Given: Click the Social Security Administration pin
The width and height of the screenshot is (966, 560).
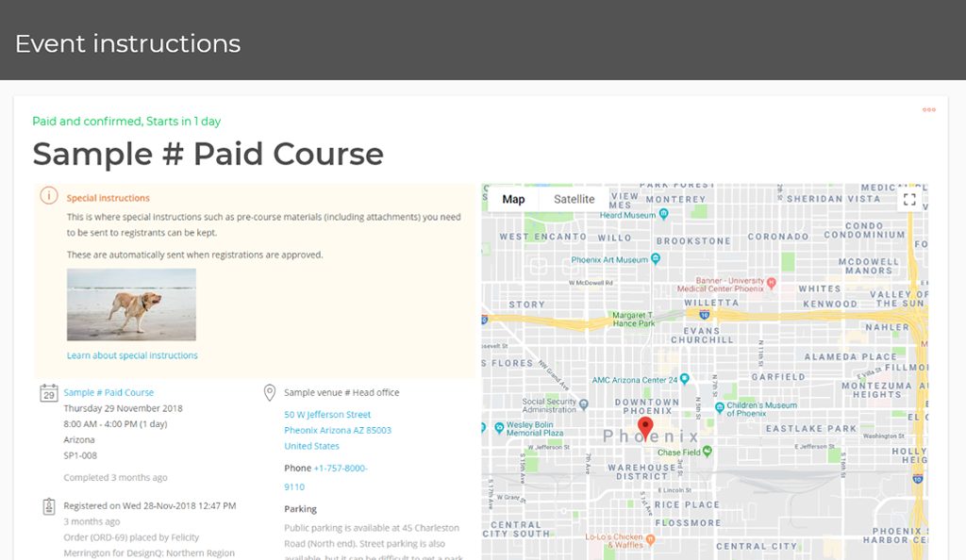Looking at the screenshot, I should 583,404.
